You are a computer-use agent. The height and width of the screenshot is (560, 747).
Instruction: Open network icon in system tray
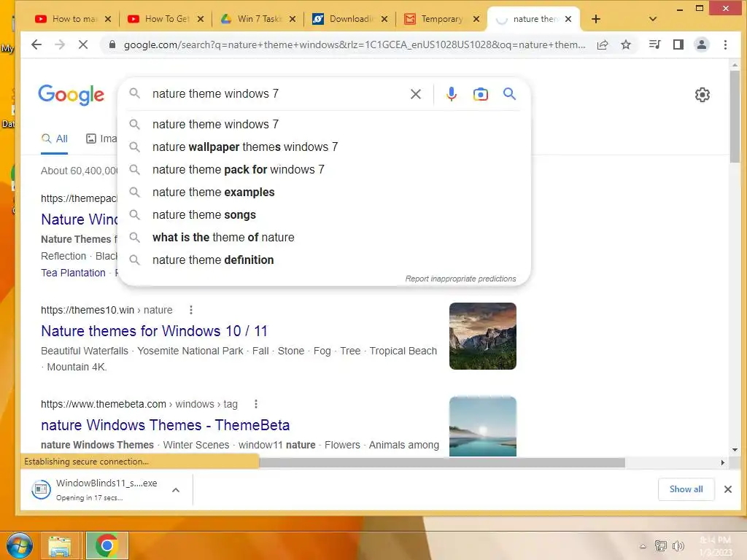pyautogui.click(x=661, y=546)
